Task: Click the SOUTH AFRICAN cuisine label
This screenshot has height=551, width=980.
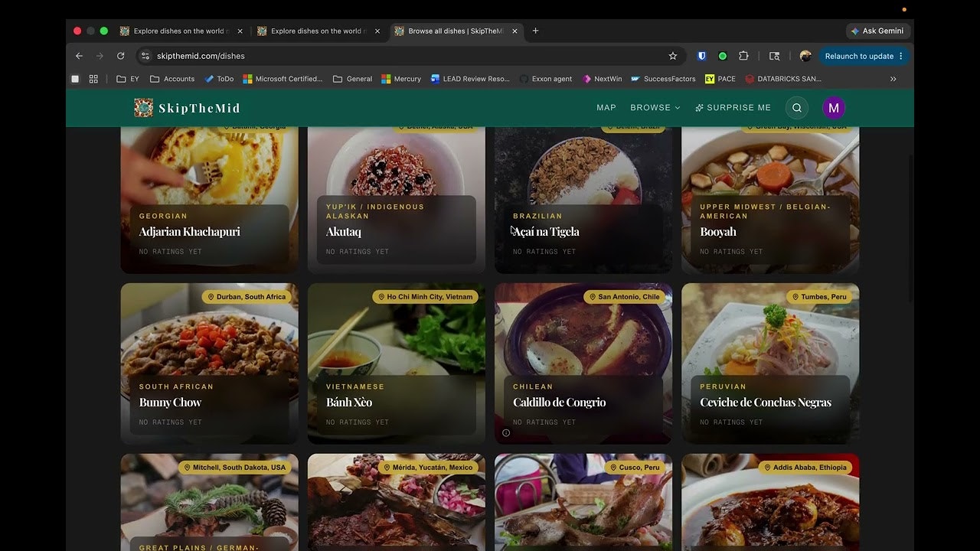Action: click(x=176, y=386)
